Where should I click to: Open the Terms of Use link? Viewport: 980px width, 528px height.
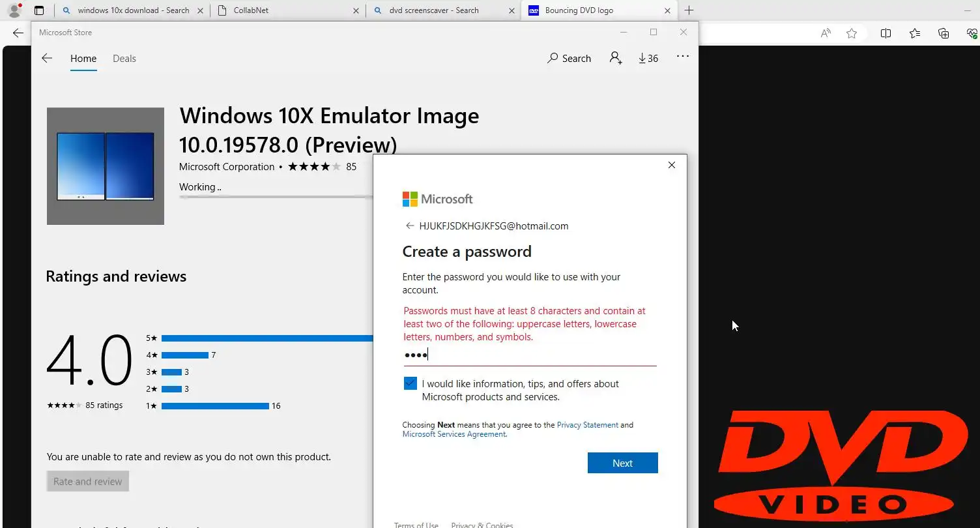click(x=416, y=525)
